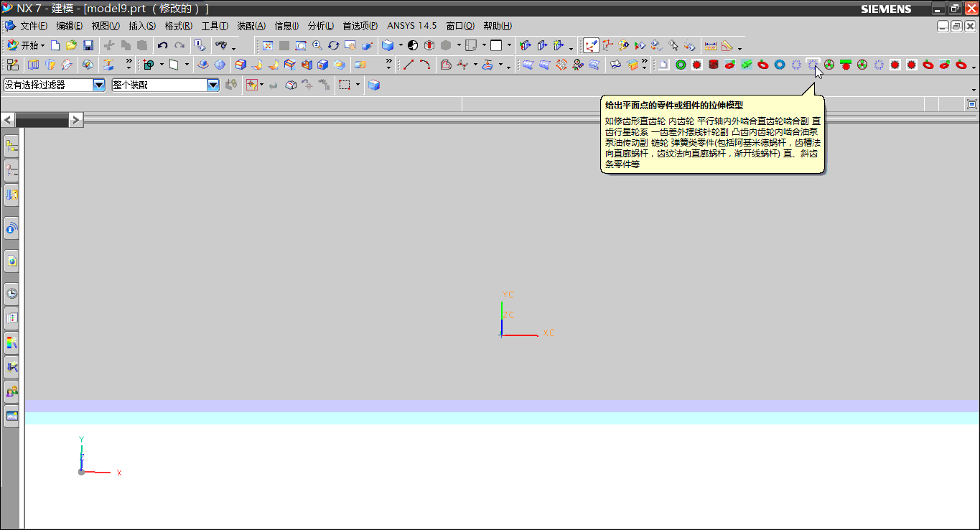Image resolution: width=980 pixels, height=530 pixels.
Task: Open the 首选项(P) menu
Action: pyautogui.click(x=360, y=26)
